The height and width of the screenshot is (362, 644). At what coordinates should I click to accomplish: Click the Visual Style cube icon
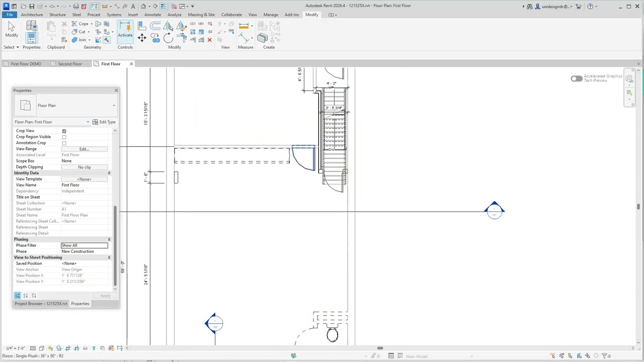41,348
